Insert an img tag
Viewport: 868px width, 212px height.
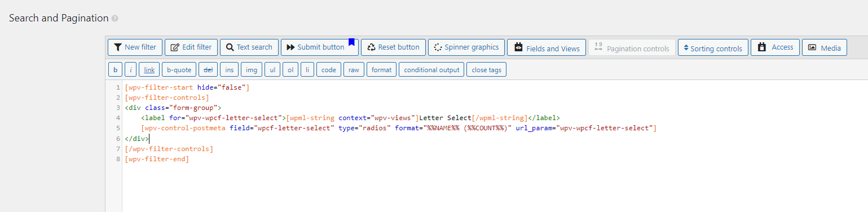point(252,69)
